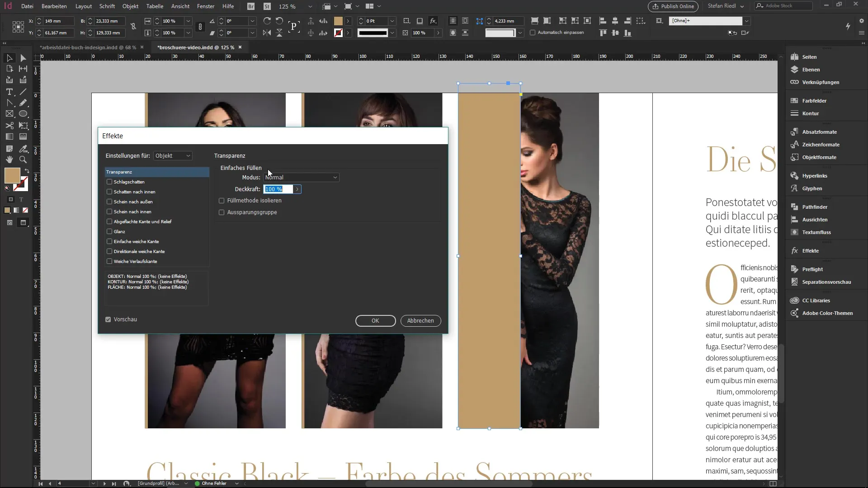This screenshot has height=488, width=868.
Task: Open the Seiten panel
Action: point(809,57)
